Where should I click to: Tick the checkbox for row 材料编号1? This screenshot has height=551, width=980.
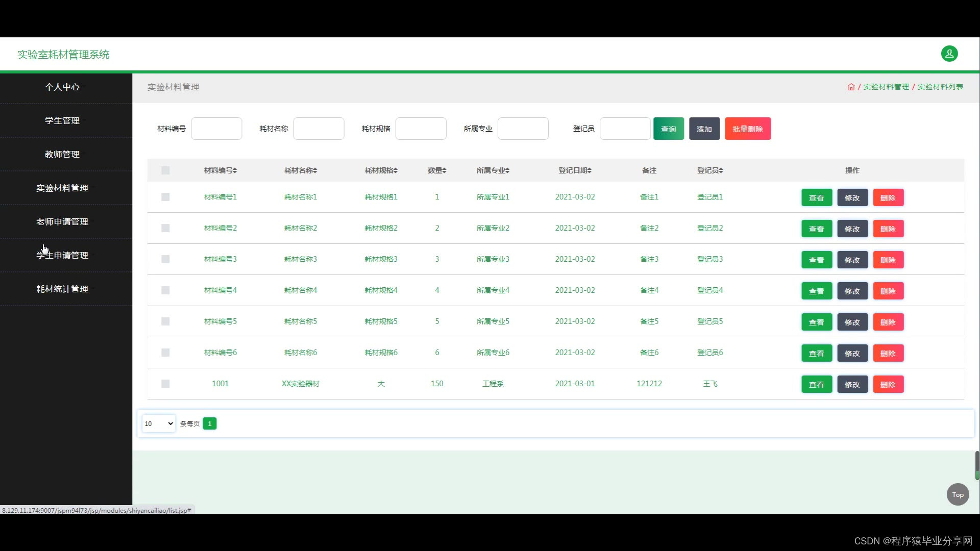(x=165, y=197)
